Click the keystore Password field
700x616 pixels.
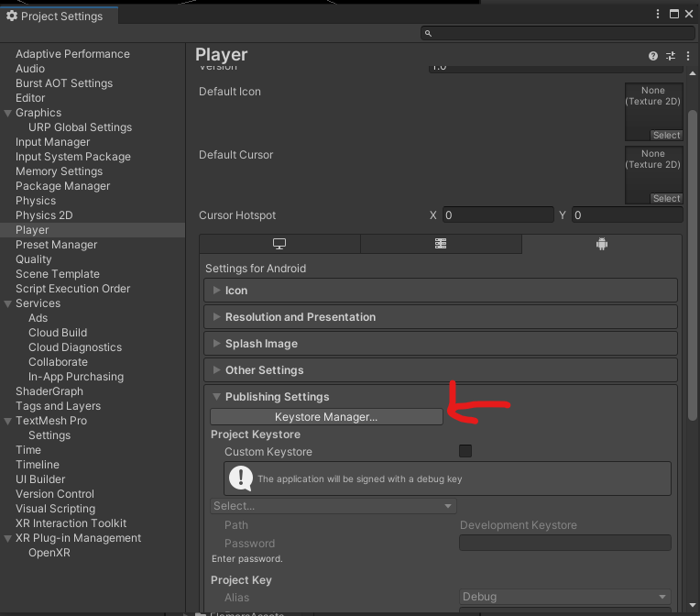[x=564, y=544]
